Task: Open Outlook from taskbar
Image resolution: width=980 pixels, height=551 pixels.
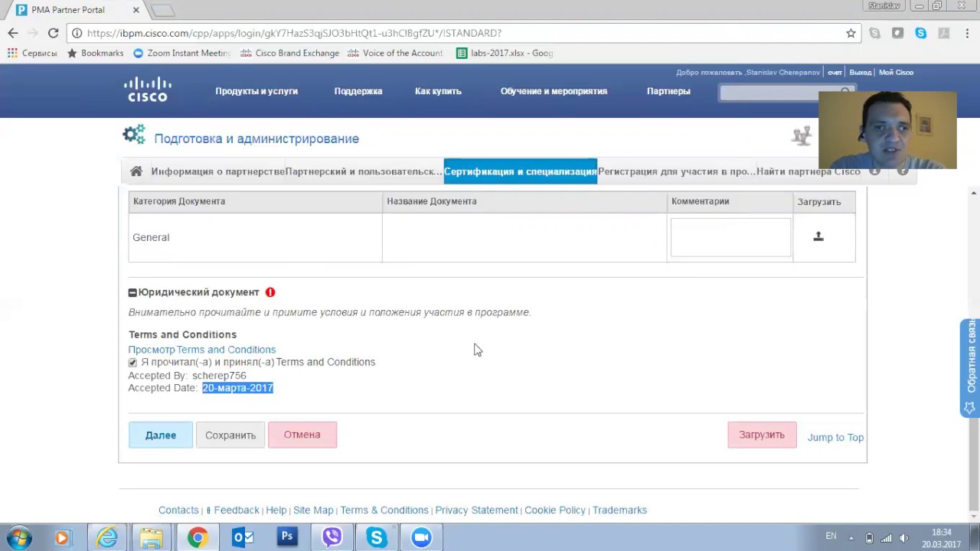Action: [x=243, y=537]
